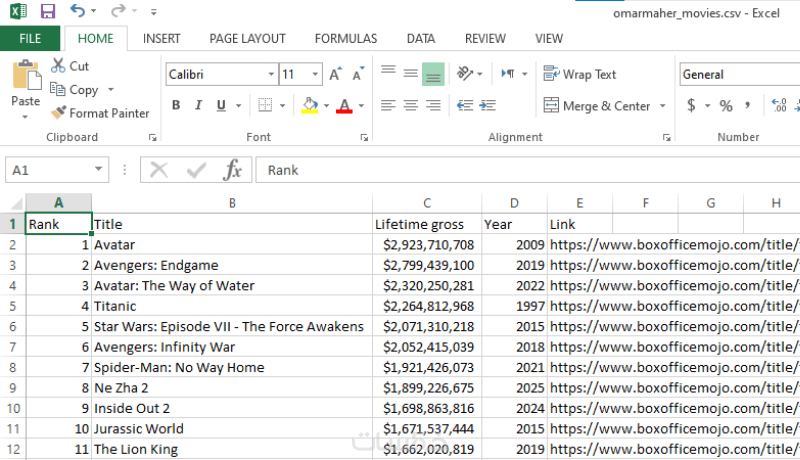Select the Lifetime gross header cell
800x460 pixels.
[x=427, y=224]
